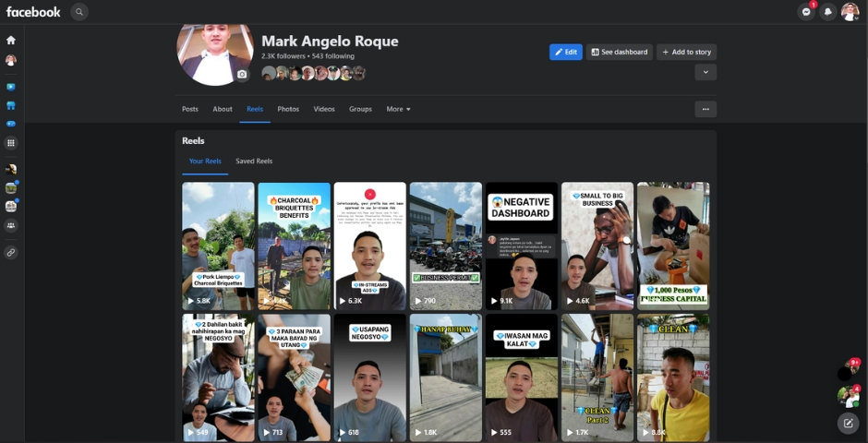868x443 pixels.
Task: Play the Clean Part 2 reel
Action: pyautogui.click(x=597, y=377)
